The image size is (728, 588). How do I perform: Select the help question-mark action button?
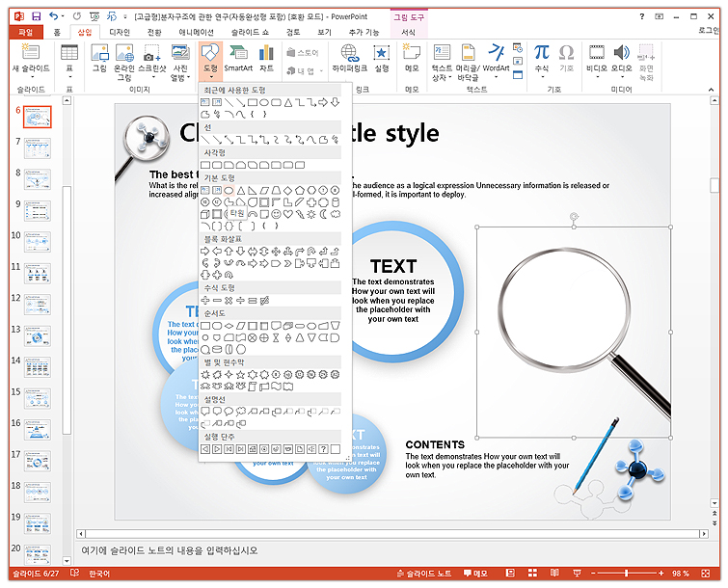323,449
